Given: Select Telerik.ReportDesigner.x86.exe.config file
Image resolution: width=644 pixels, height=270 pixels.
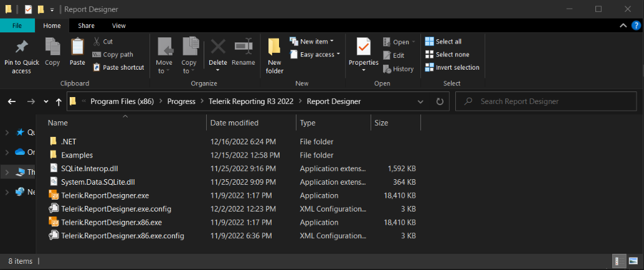Looking at the screenshot, I should click(x=232, y=236).
